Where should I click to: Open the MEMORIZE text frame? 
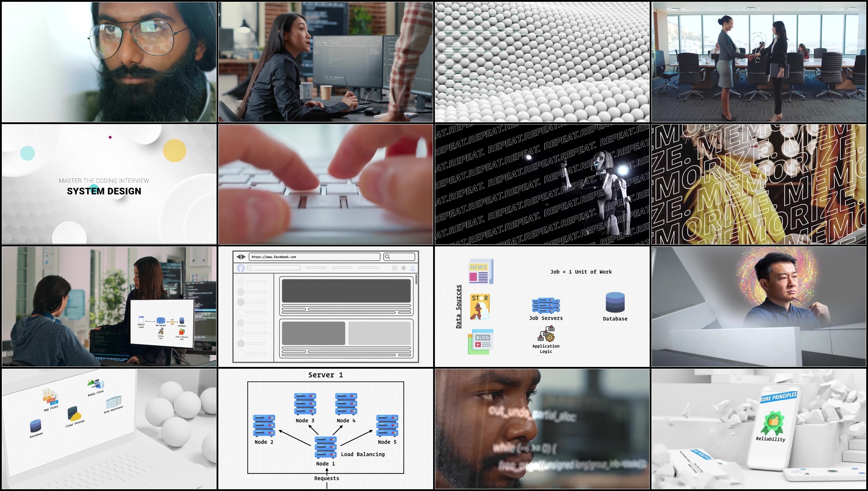pyautogui.click(x=759, y=185)
